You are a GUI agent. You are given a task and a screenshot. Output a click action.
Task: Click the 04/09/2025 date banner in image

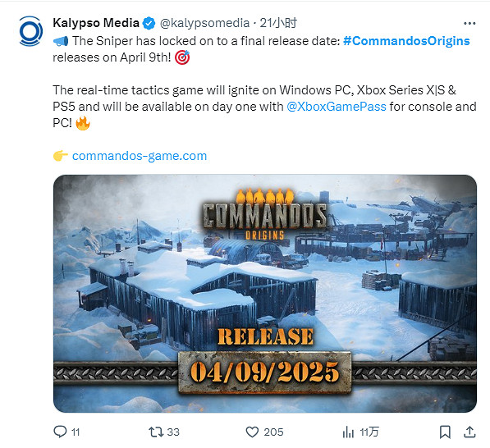coord(264,372)
